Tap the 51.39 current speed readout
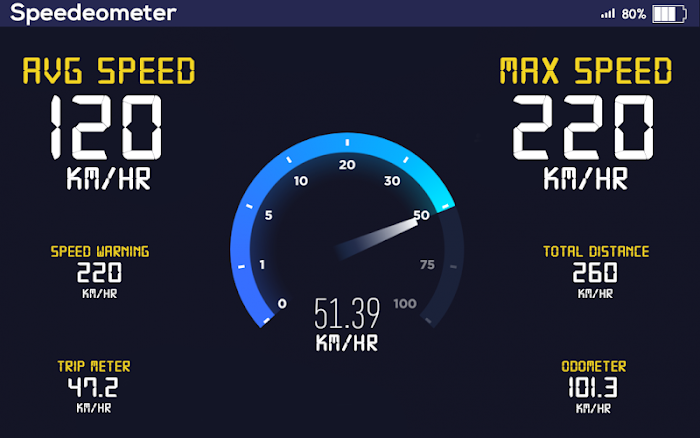 347,313
